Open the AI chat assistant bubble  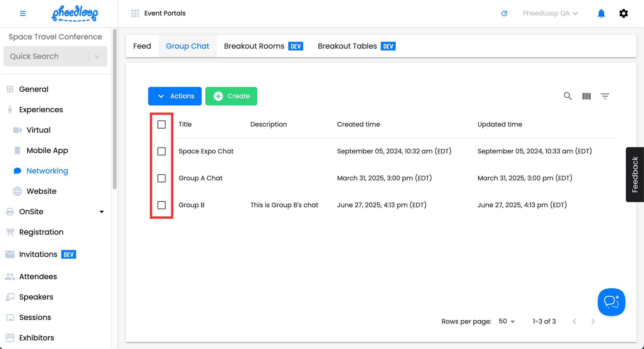[611, 302]
